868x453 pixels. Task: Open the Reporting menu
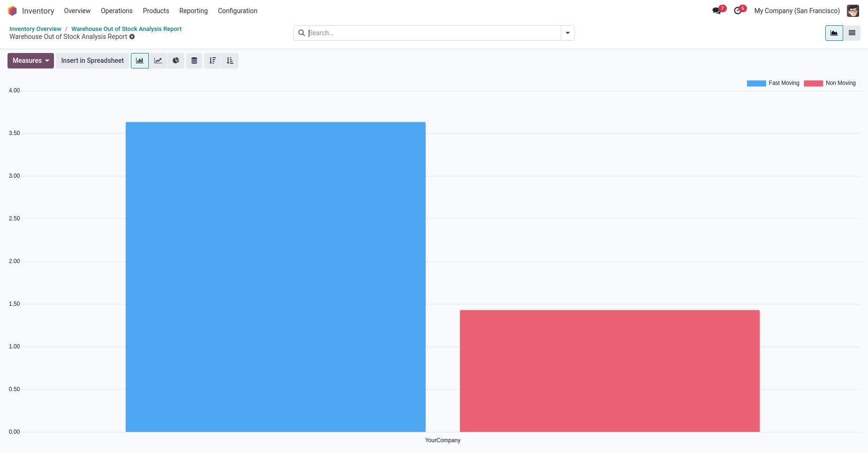193,11
